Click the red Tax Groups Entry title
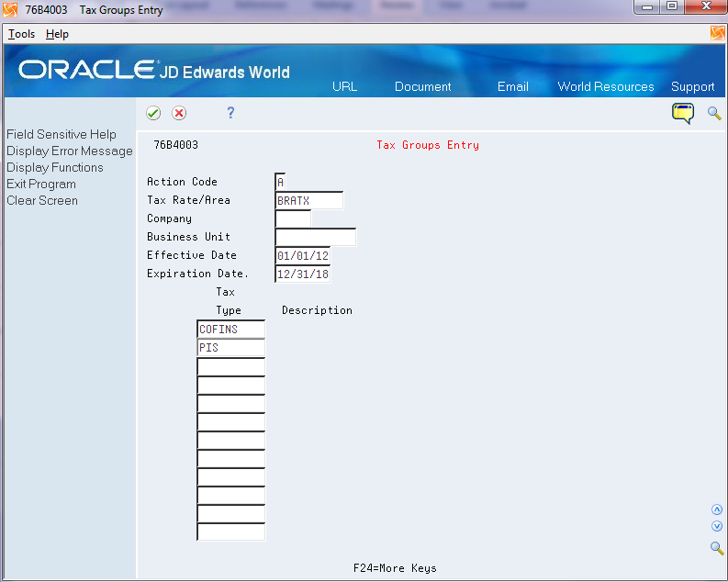 click(x=428, y=145)
